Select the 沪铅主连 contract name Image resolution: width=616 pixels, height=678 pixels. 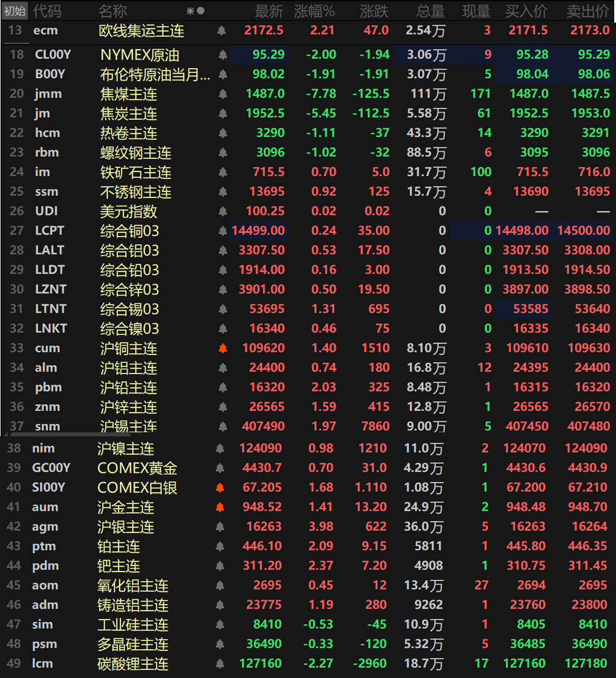tap(129, 387)
